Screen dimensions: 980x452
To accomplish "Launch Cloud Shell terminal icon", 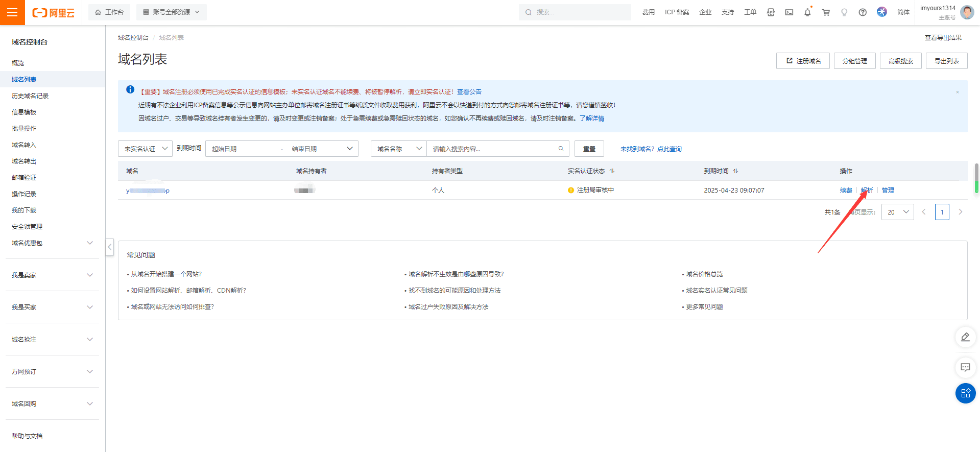I will 789,12.
